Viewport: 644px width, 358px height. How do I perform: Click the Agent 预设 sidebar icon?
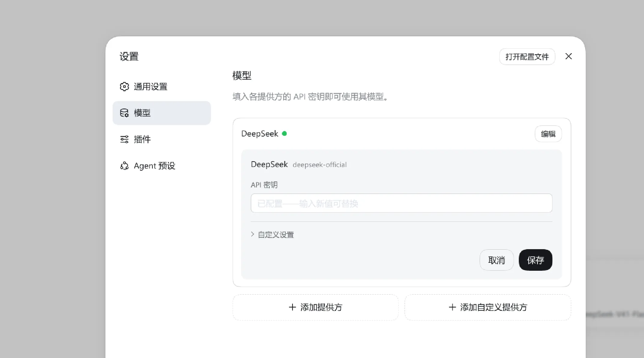click(x=124, y=166)
